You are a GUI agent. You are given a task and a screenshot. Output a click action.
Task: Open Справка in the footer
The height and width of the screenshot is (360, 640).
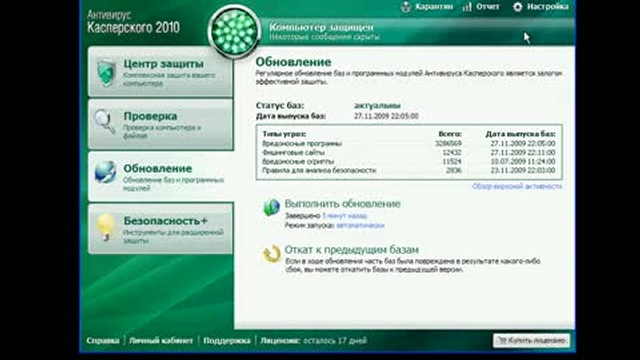102,340
